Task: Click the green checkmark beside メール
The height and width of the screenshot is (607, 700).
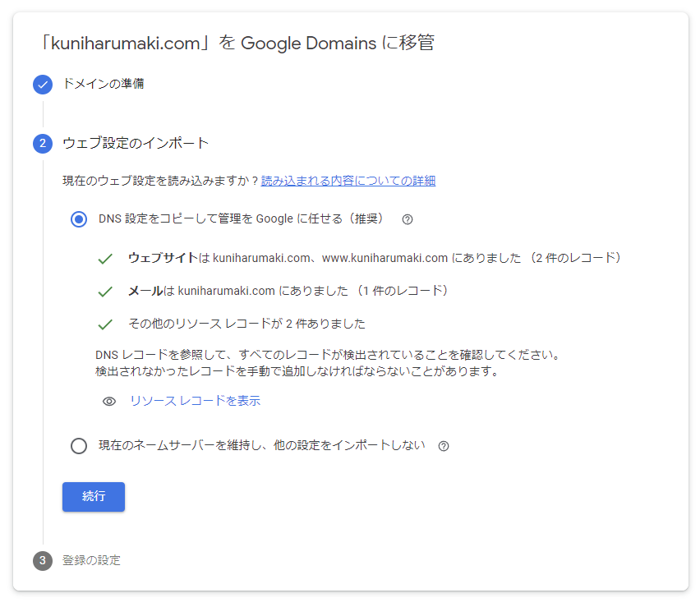Action: [x=105, y=292]
